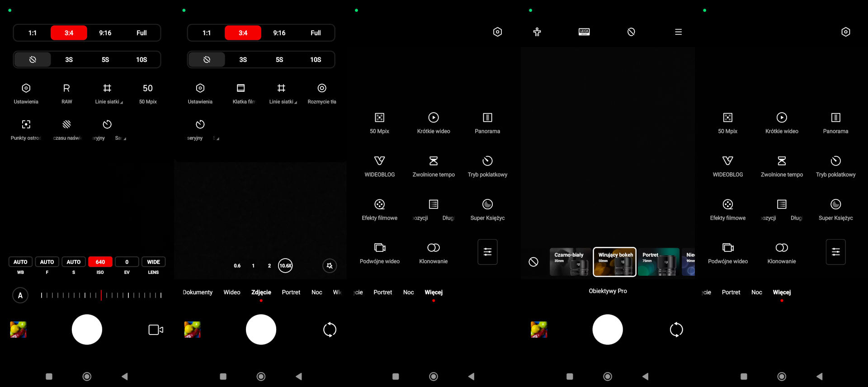The width and height of the screenshot is (868, 387).
Task: Tap the Leica filter icon
Action: (x=584, y=32)
